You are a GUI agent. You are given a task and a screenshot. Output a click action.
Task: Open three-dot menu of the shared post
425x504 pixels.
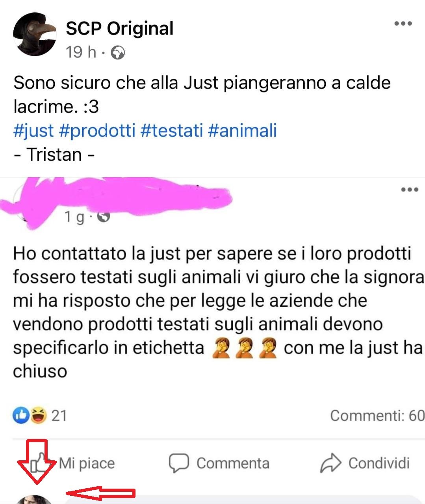409,190
